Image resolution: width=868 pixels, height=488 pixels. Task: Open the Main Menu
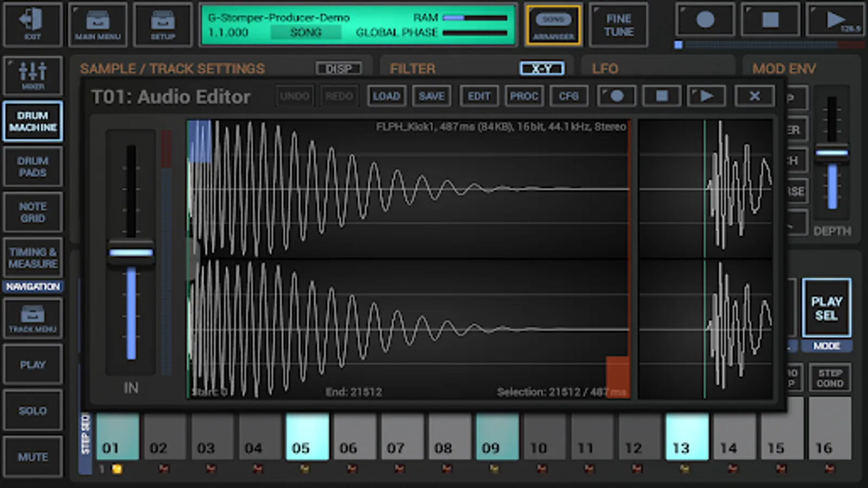[x=98, y=24]
